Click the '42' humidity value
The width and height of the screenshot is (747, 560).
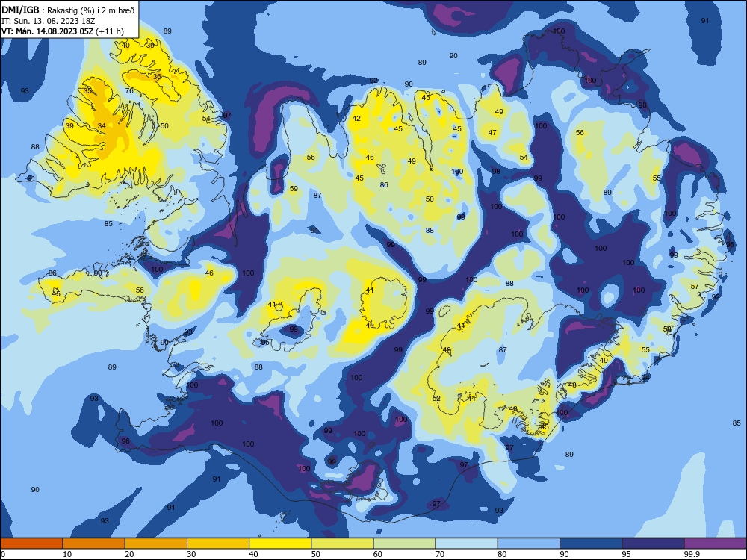[356, 118]
